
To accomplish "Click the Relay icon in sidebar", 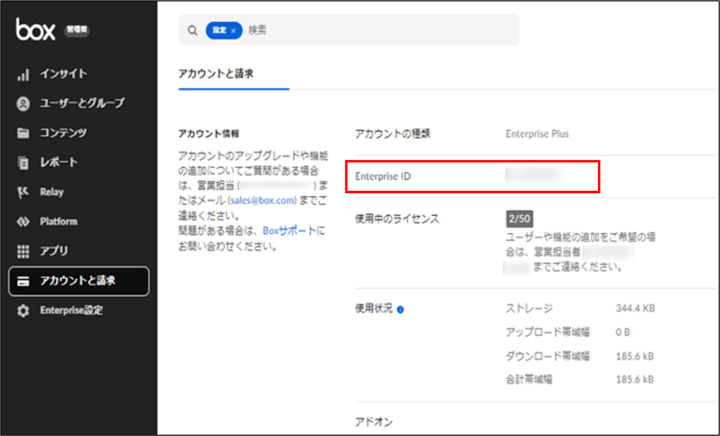I will tap(23, 192).
